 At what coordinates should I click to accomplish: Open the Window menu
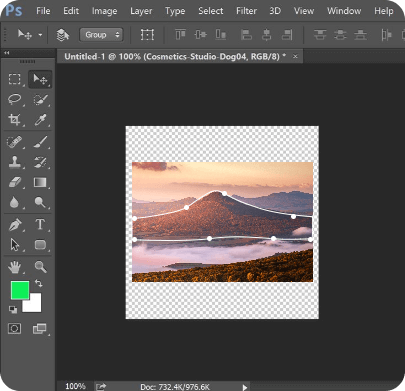pos(344,11)
